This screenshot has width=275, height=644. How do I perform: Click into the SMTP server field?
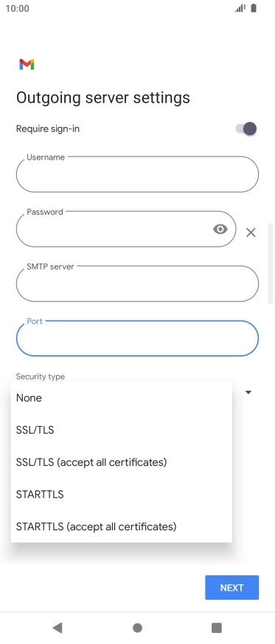(137, 284)
